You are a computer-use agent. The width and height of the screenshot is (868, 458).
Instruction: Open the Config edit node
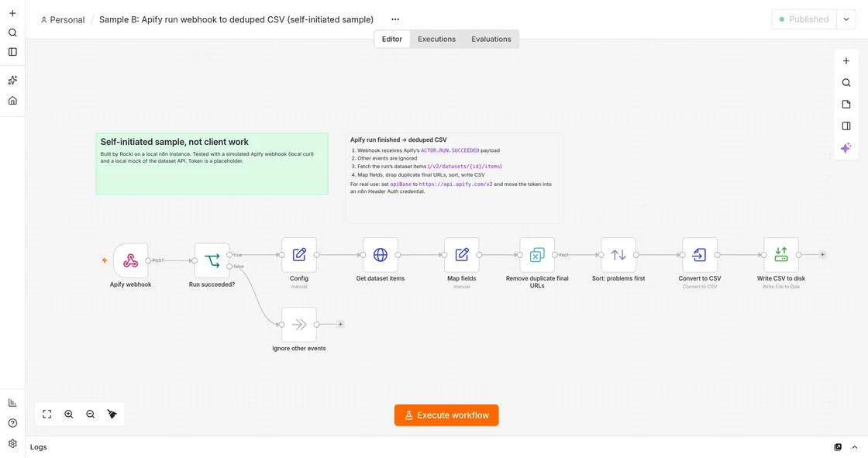299,255
